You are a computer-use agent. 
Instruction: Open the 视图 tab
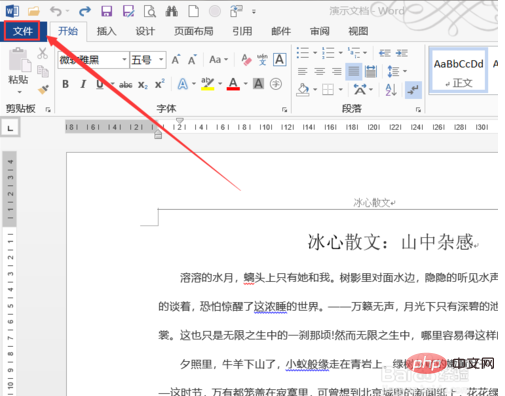coord(358,31)
